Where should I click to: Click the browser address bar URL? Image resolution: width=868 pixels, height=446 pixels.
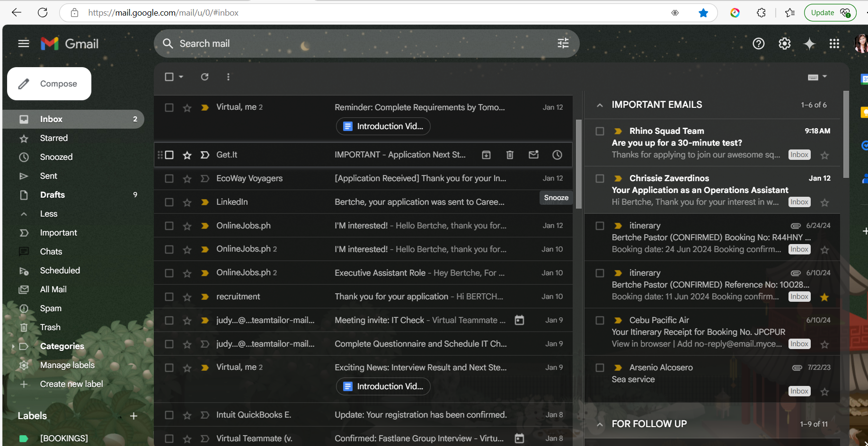(x=163, y=13)
